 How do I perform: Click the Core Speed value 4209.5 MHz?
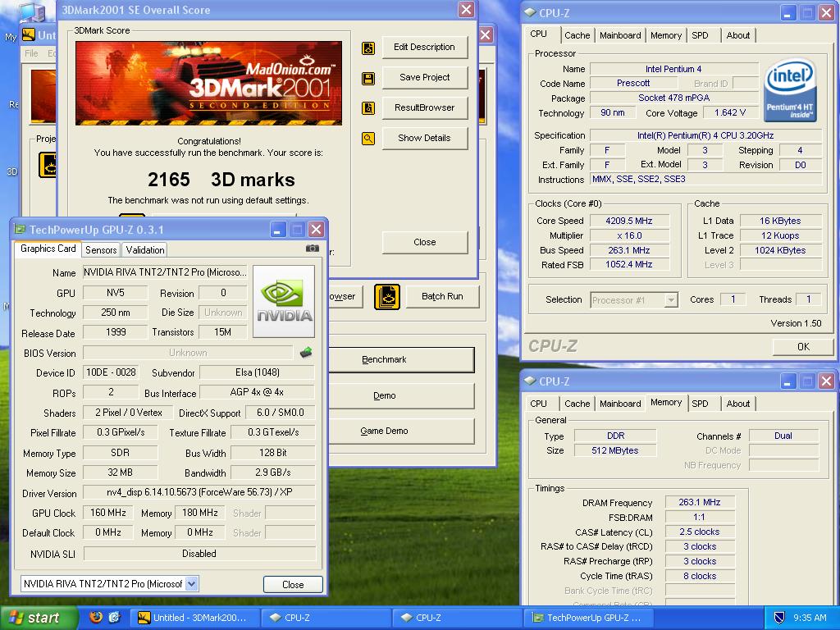629,221
